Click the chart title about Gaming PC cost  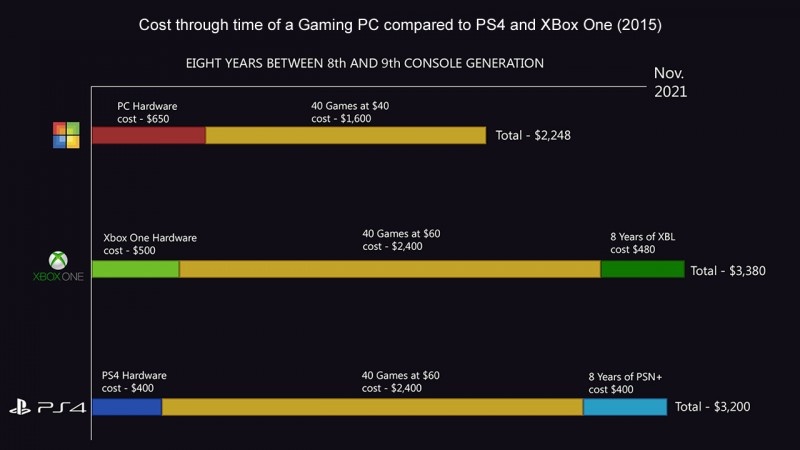pyautogui.click(x=399, y=24)
